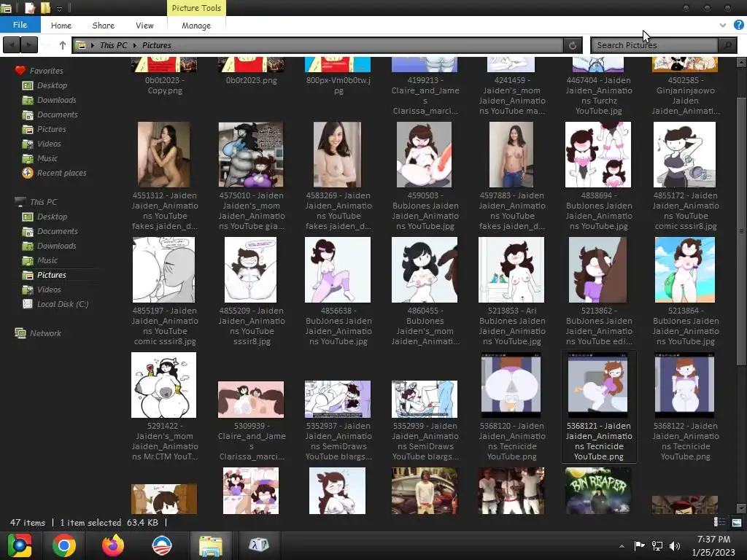The image size is (747, 560).
Task: Open Pictures under Favorites
Action: (x=52, y=129)
